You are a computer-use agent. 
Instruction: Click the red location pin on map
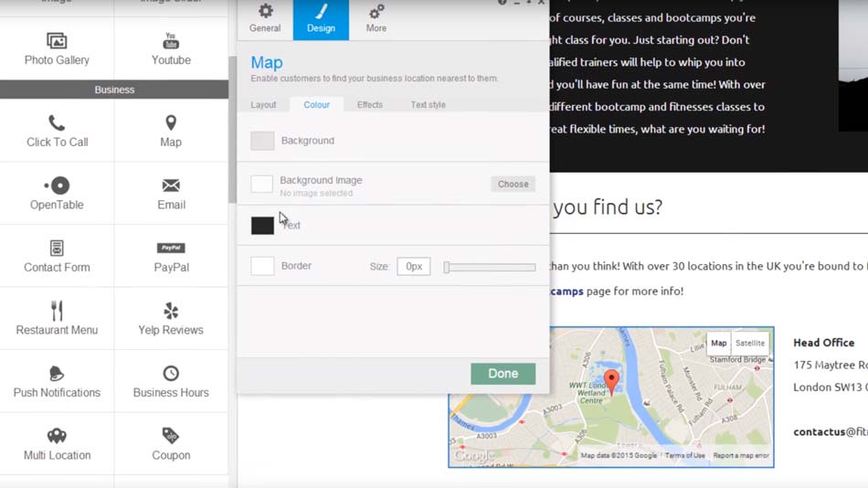point(611,382)
